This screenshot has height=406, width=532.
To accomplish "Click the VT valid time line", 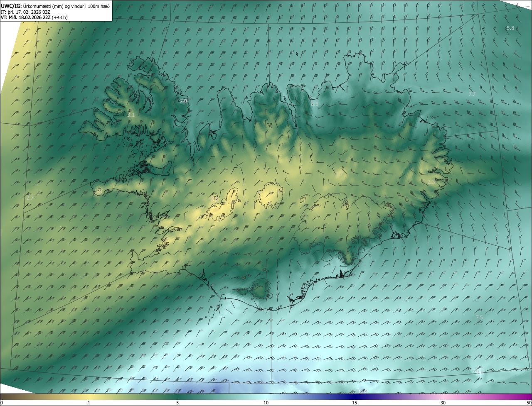I will (34, 17).
